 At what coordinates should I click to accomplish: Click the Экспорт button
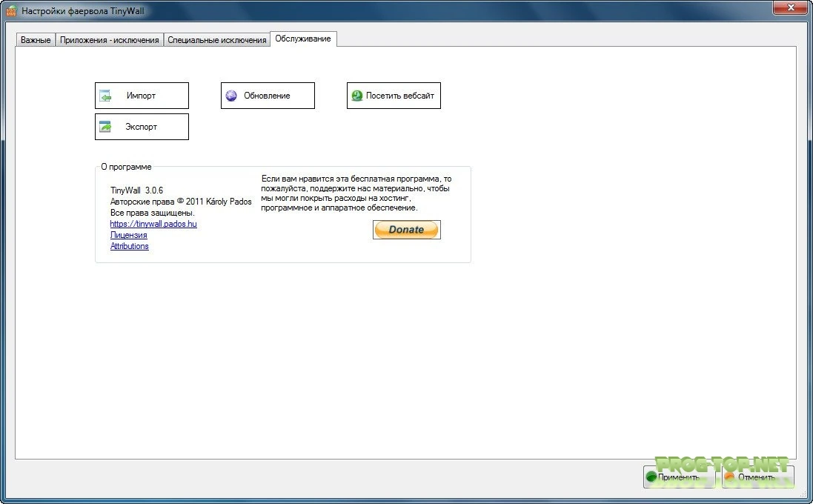click(142, 127)
